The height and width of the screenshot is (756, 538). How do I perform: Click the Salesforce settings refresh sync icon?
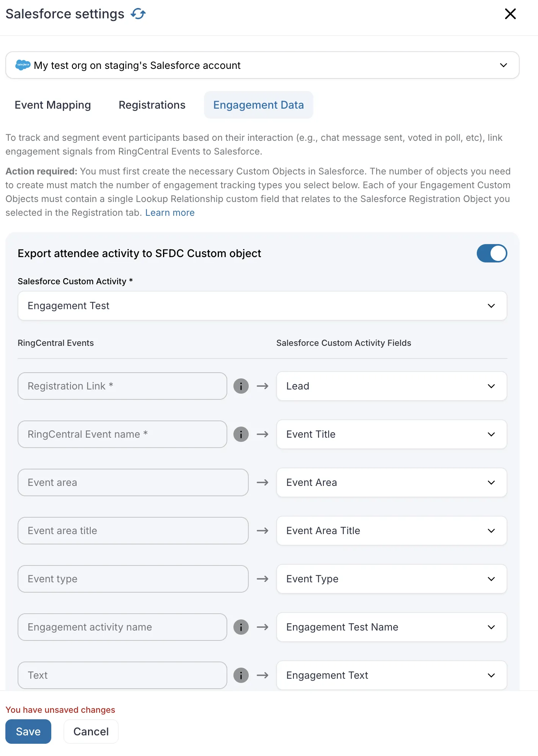pos(138,14)
